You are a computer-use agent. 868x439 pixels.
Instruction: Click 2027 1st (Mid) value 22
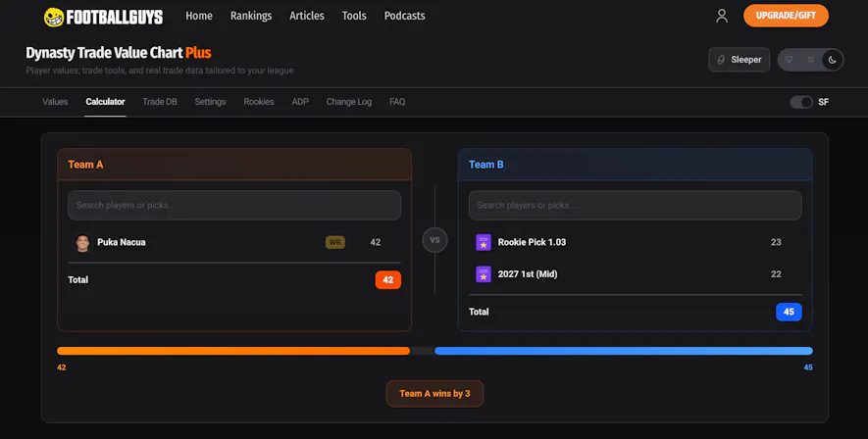776,274
